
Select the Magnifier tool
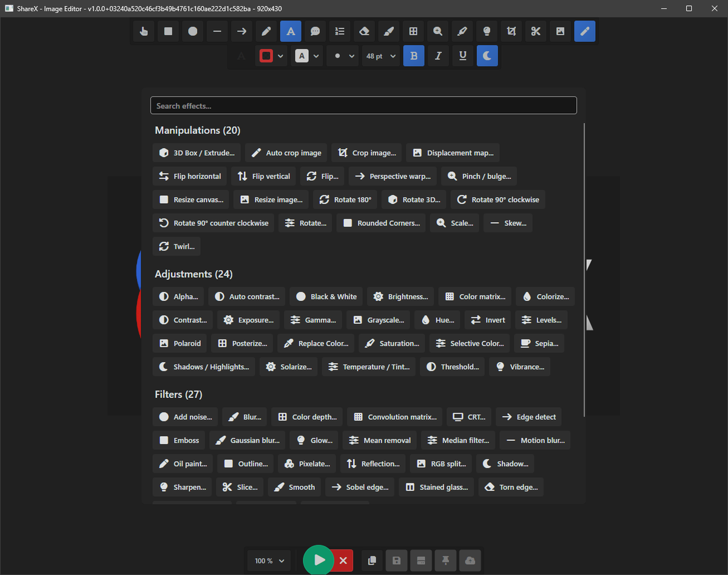pos(438,31)
